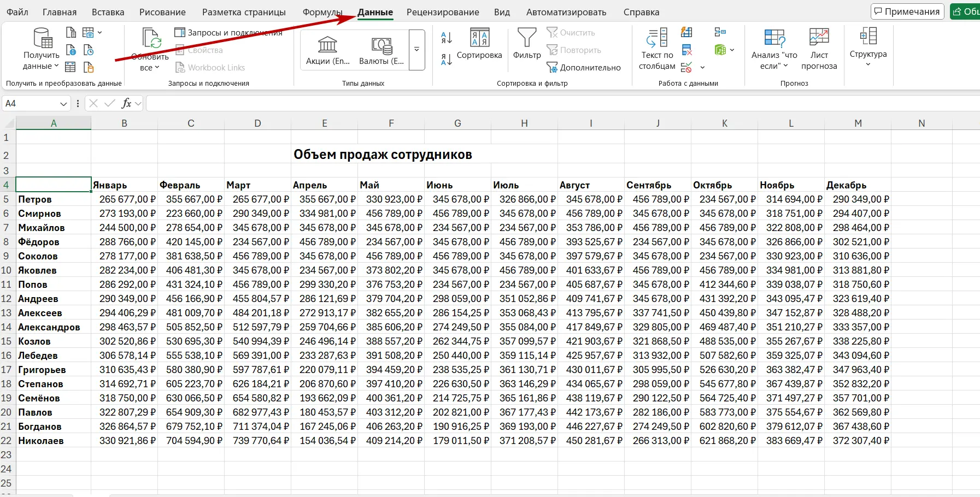Sort ascending with the А-Я button
Screen dimensions: 980x497
pyautogui.click(x=447, y=37)
